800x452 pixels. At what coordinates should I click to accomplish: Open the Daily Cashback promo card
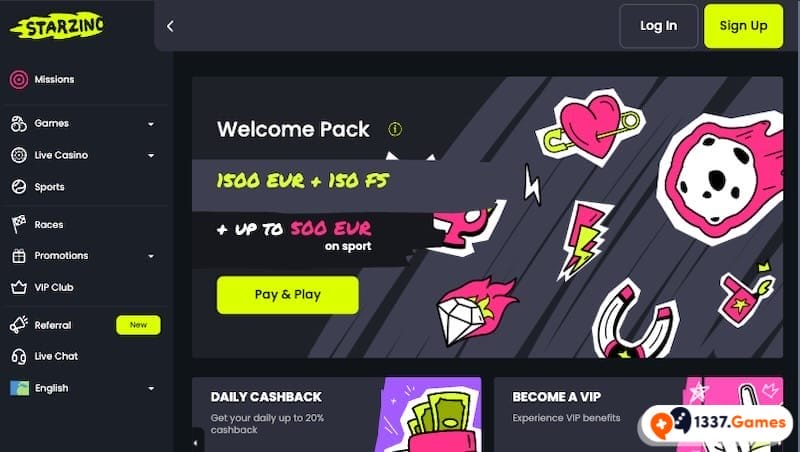tap(337, 414)
